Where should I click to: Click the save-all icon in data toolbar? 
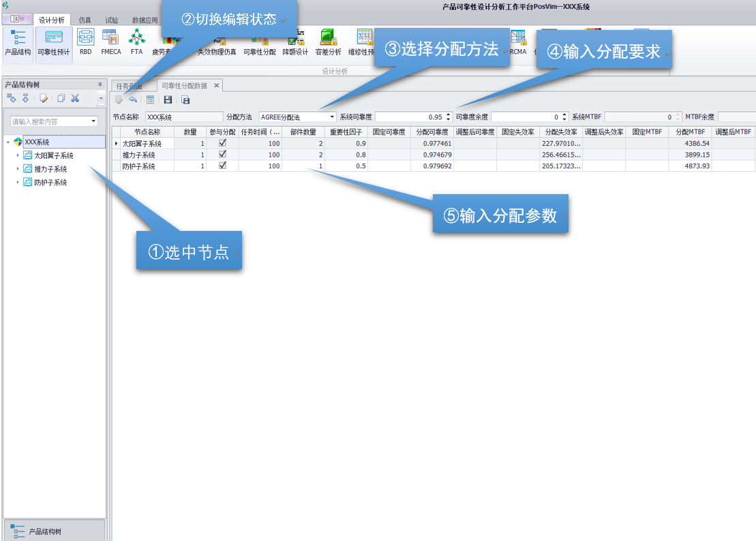pos(185,99)
